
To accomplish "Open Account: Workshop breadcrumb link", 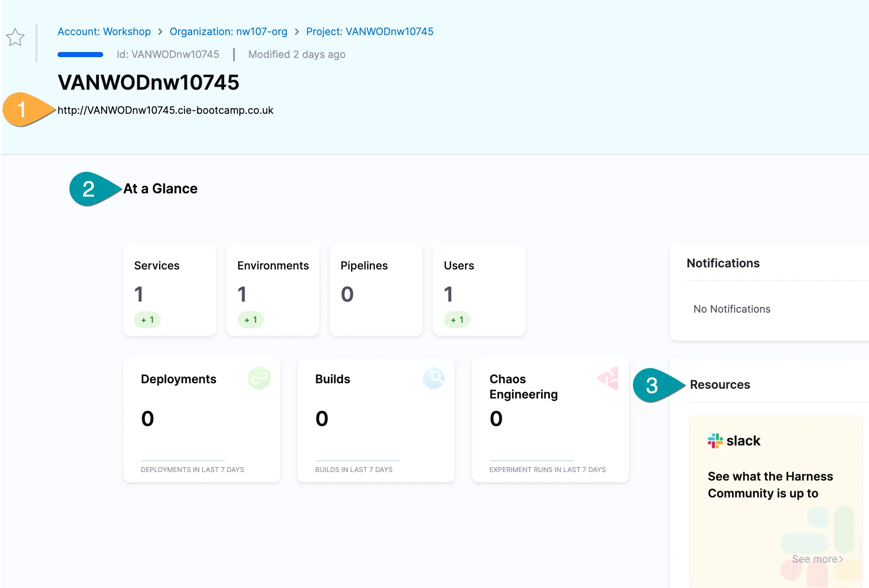I will [x=104, y=32].
